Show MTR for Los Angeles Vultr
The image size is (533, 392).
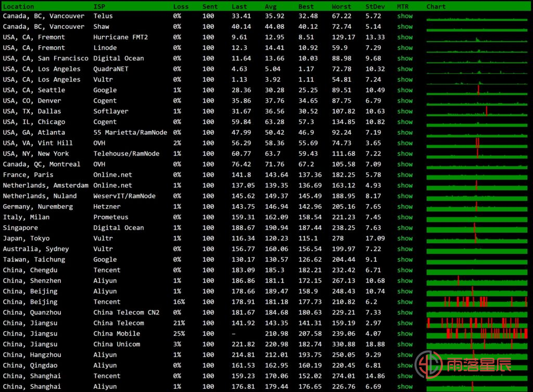tap(405, 79)
